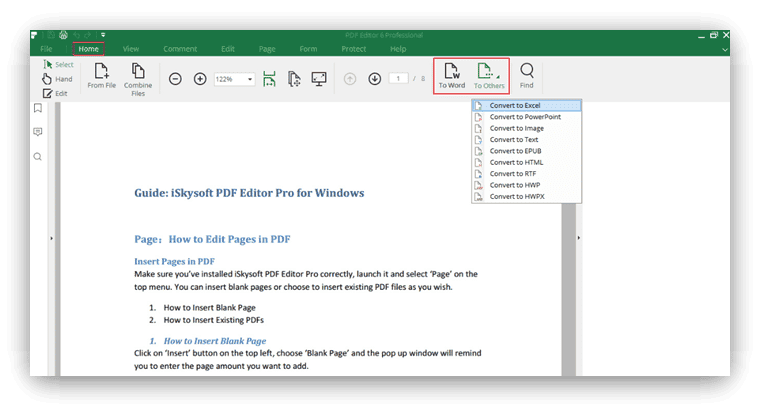This screenshot has width=760, height=411.
Task: Open the To Others conversion menu
Action: coord(489,76)
